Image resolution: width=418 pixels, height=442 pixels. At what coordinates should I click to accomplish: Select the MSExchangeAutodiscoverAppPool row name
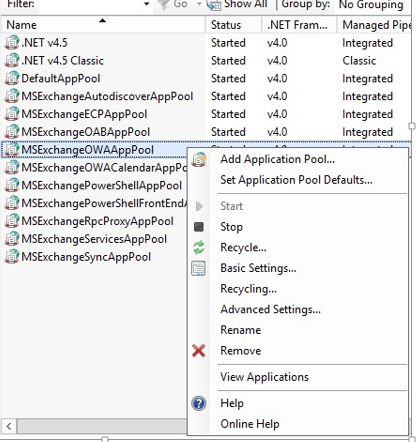(x=107, y=96)
